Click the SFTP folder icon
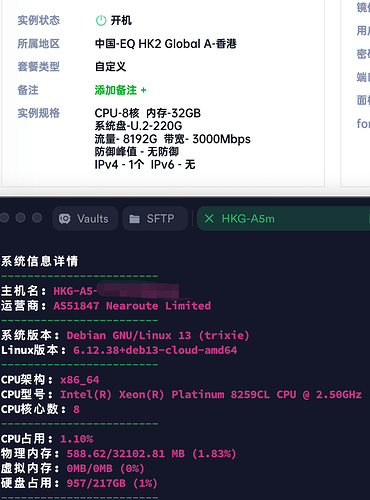The width and height of the screenshot is (370, 500). [134, 219]
